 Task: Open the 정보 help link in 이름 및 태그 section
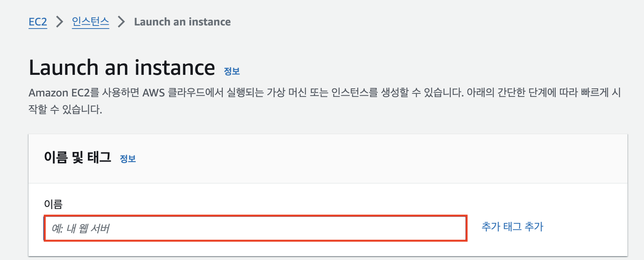coord(128,159)
